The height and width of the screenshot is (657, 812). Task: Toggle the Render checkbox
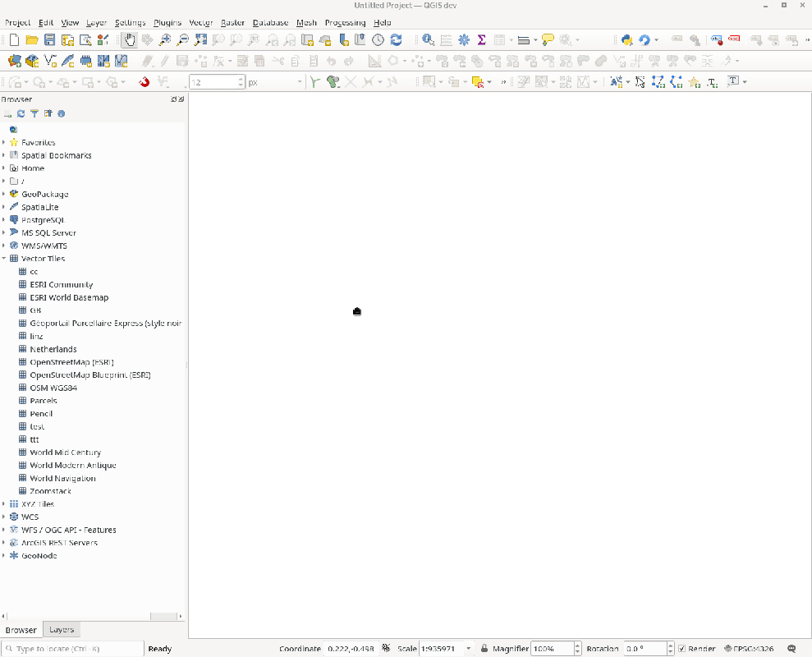click(x=682, y=649)
